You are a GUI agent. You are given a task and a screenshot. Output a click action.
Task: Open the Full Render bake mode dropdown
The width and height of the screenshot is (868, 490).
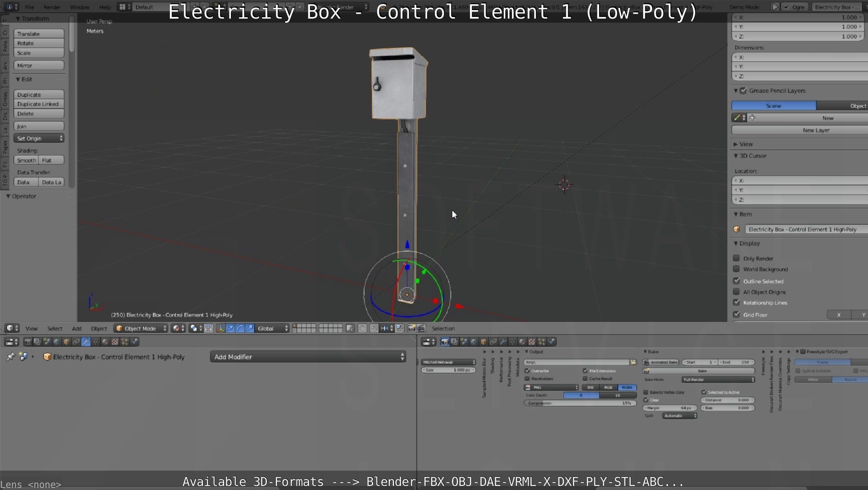pyautogui.click(x=718, y=379)
